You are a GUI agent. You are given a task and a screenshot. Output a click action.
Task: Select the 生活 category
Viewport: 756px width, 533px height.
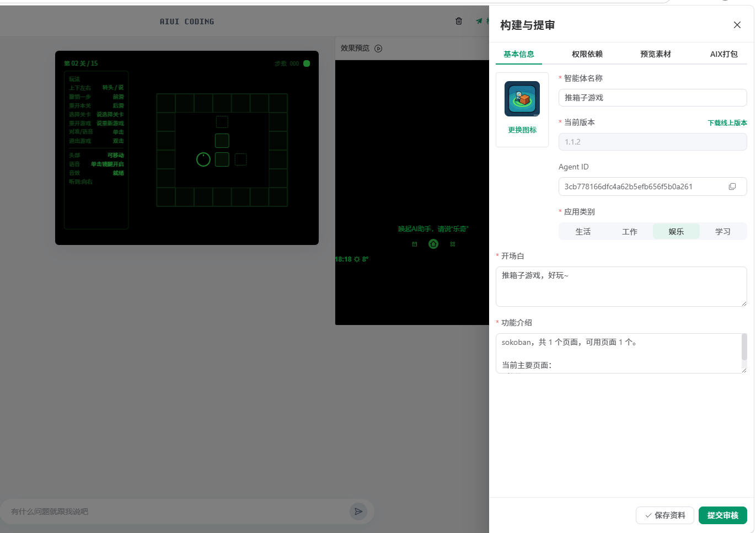(x=583, y=232)
